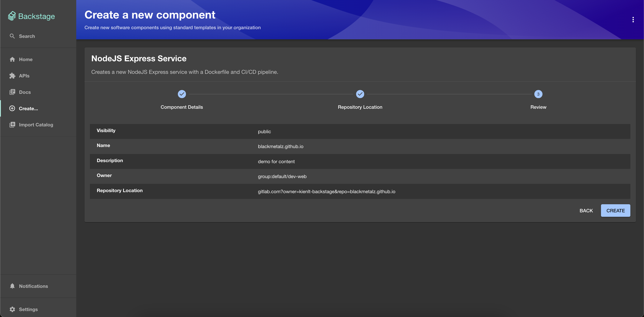
Task: Click the Settings gear icon
Action: [12, 309]
